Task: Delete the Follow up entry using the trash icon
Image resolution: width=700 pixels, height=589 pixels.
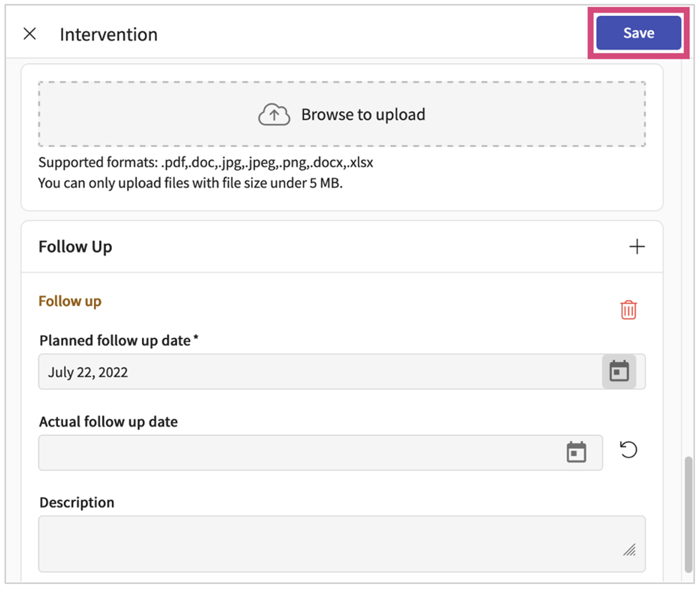Action: click(x=628, y=310)
